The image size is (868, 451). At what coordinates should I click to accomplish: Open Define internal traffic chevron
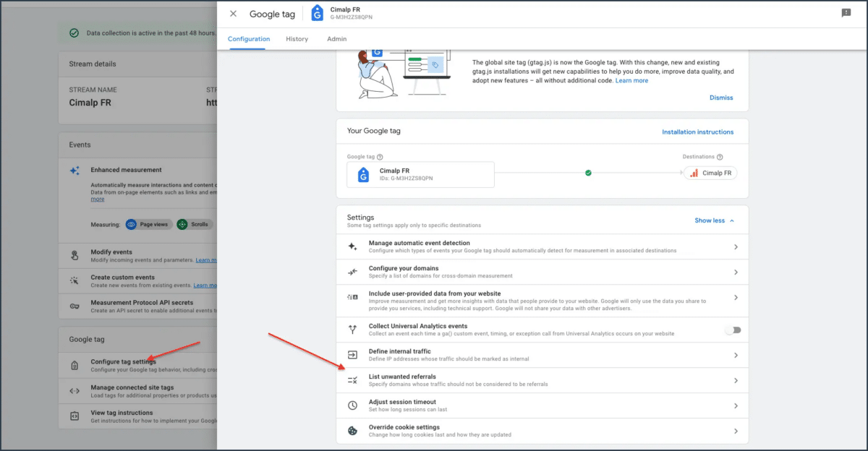pos(736,355)
